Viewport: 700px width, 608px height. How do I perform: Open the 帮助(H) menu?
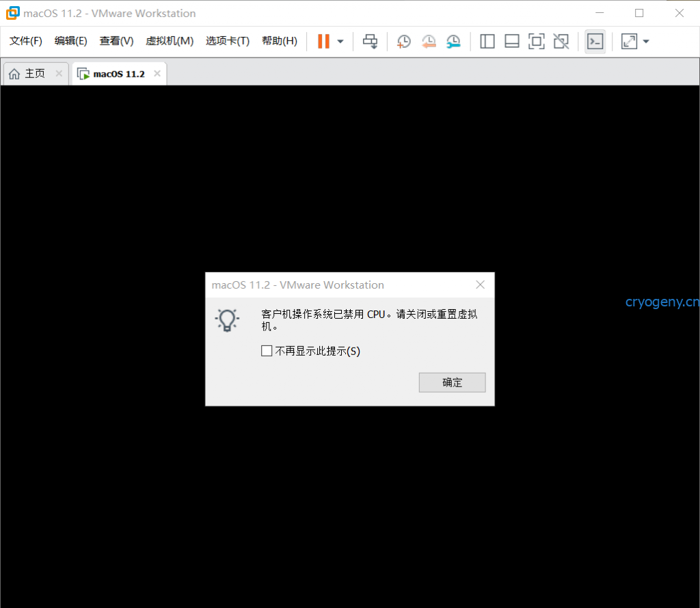coord(280,41)
